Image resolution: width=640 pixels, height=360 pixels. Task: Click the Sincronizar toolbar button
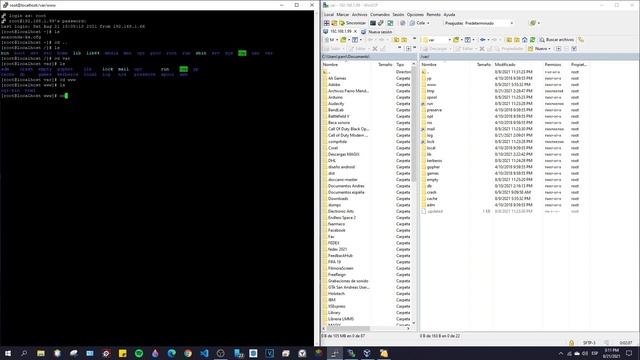353,23
